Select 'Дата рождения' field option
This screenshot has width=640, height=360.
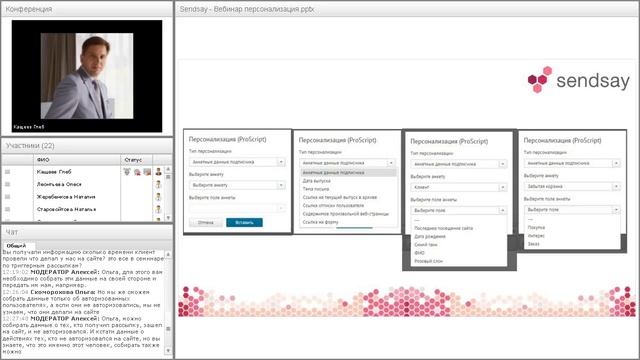[x=430, y=236]
